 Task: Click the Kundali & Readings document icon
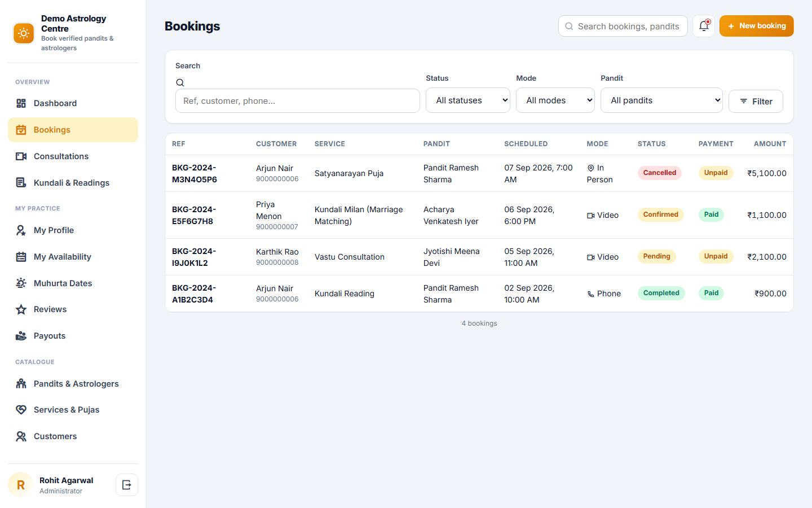pos(21,183)
